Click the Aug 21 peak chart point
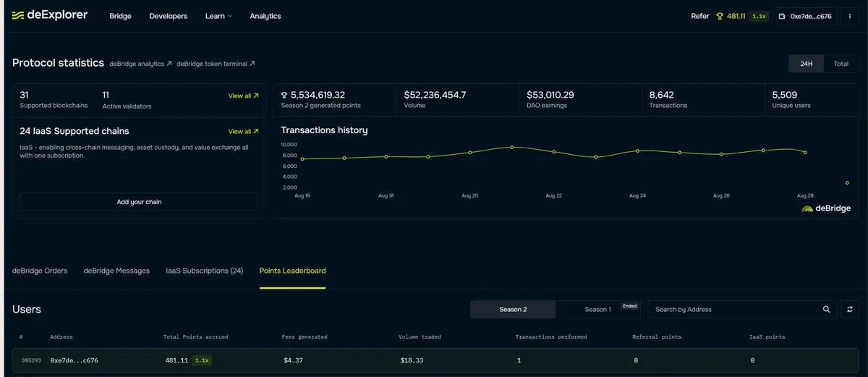Screen dimensions: 868x377 pyautogui.click(x=512, y=147)
